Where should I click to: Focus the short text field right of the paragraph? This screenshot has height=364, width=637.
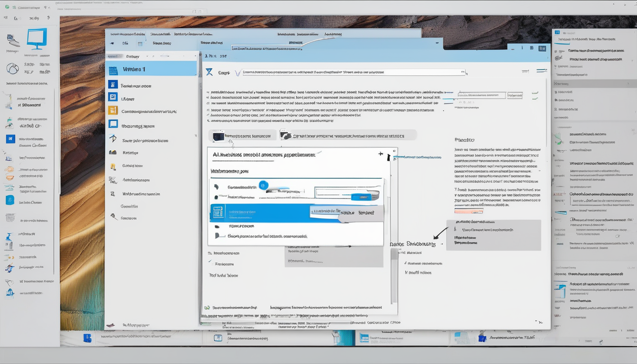[481, 95]
